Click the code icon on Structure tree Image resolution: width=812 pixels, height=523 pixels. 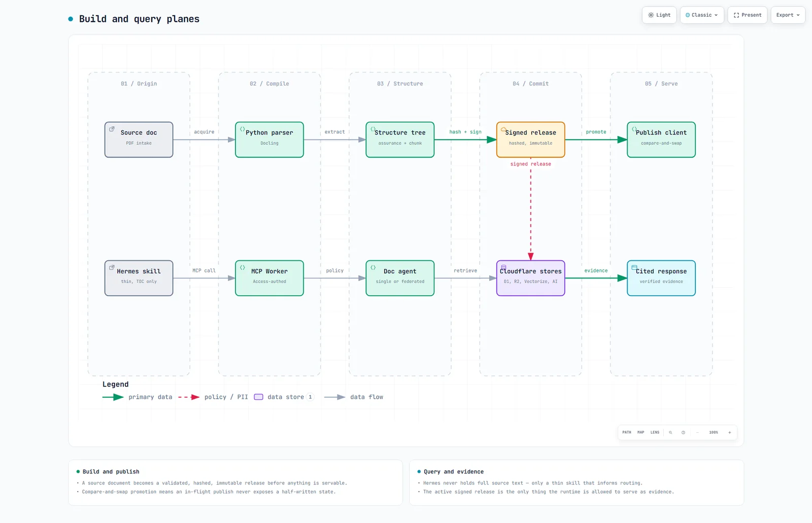click(373, 129)
